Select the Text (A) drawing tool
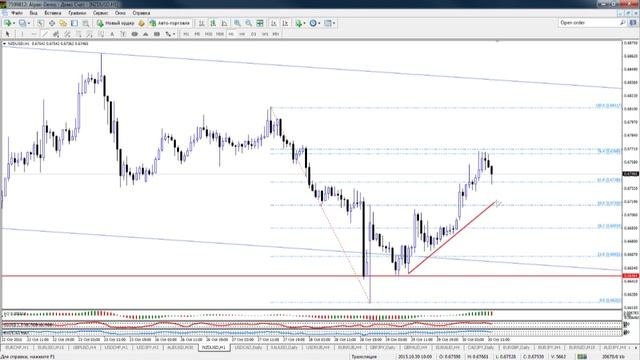Image resolution: width=640 pixels, height=360 pixels. coord(112,34)
